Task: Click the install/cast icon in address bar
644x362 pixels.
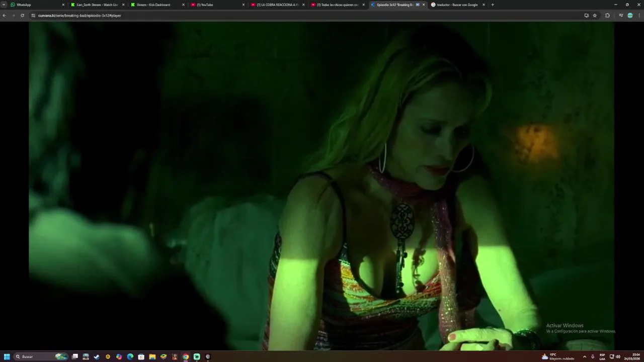Action: coord(586,16)
